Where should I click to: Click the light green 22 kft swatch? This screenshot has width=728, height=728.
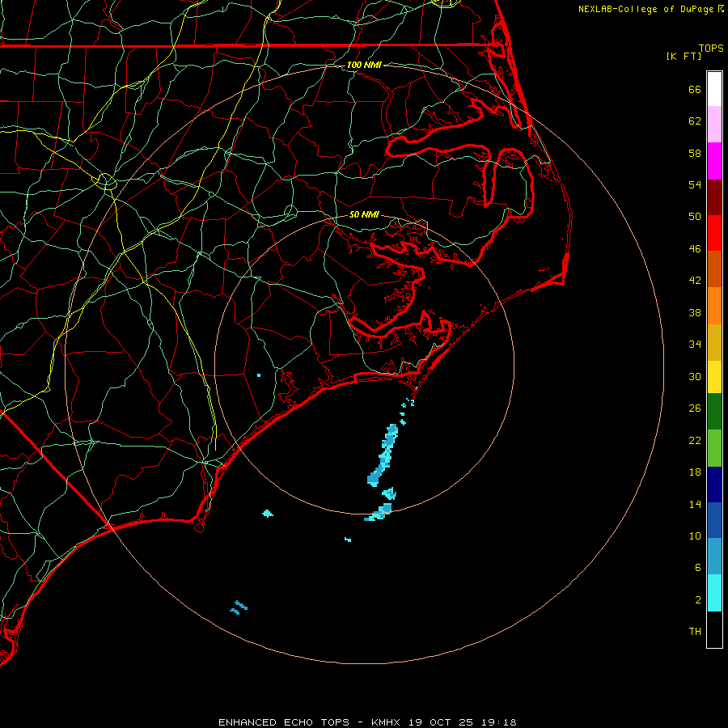(714, 448)
